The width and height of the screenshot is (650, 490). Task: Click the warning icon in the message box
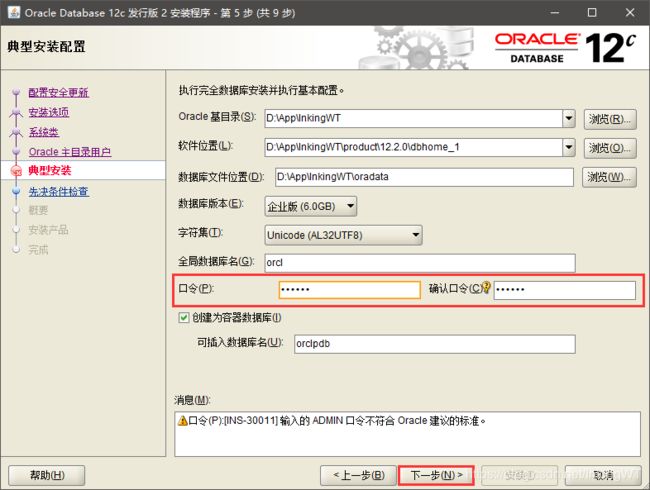(182, 421)
